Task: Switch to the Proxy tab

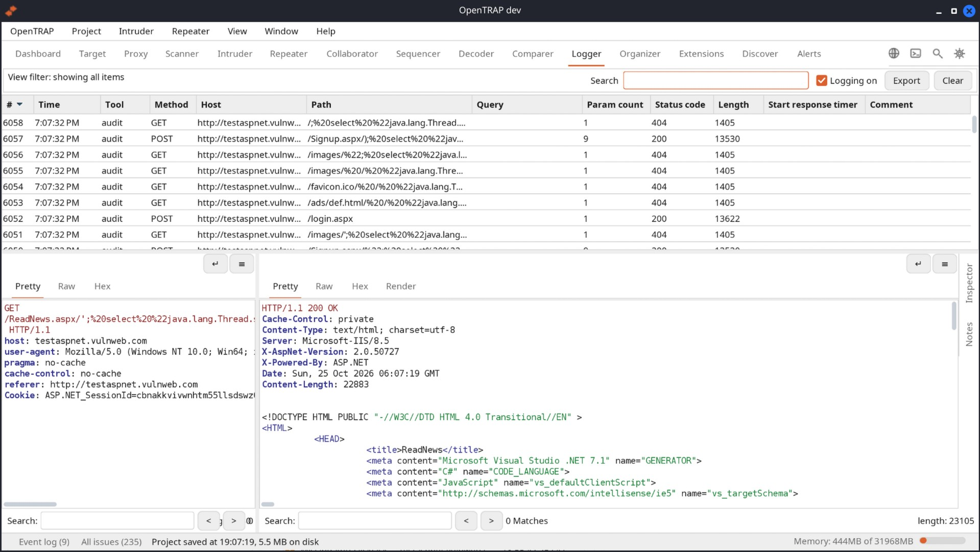Action: tap(136, 54)
